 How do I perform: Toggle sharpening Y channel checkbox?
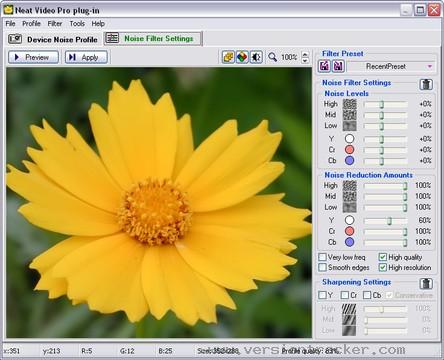pyautogui.click(x=322, y=295)
